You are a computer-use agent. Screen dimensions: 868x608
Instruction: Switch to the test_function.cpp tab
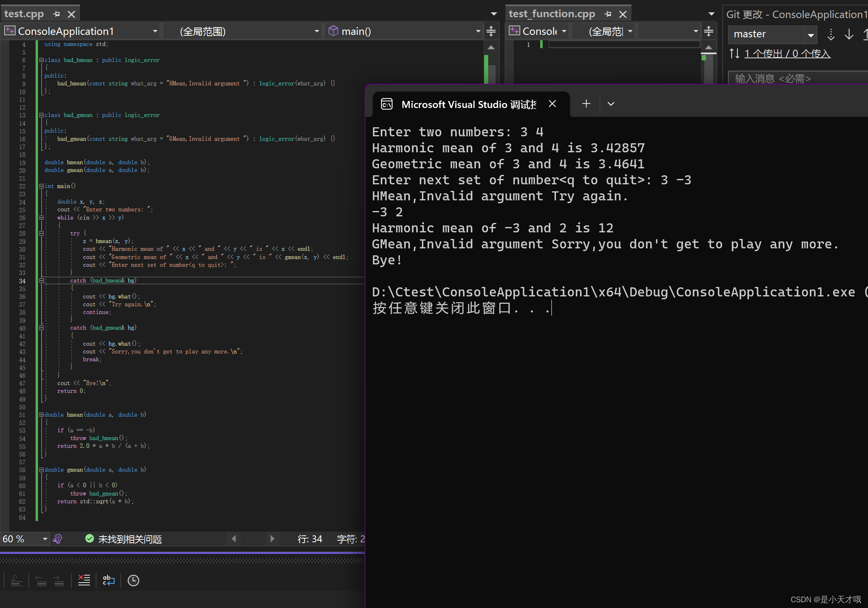pos(551,14)
